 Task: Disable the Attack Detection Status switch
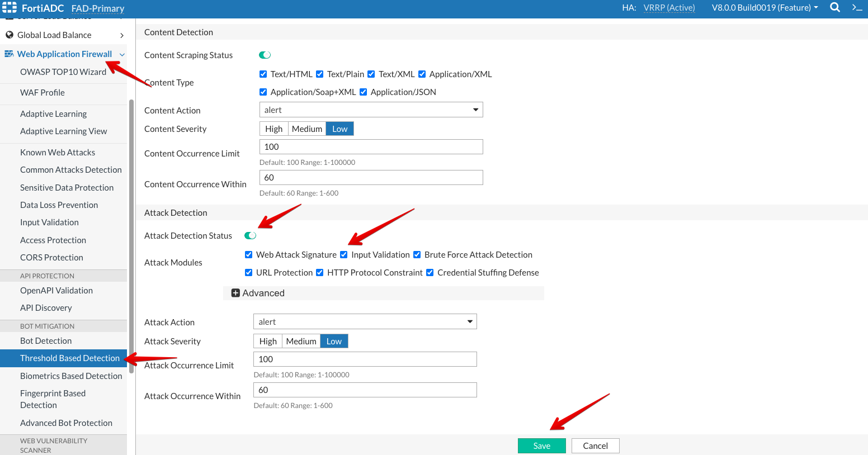pyautogui.click(x=250, y=235)
